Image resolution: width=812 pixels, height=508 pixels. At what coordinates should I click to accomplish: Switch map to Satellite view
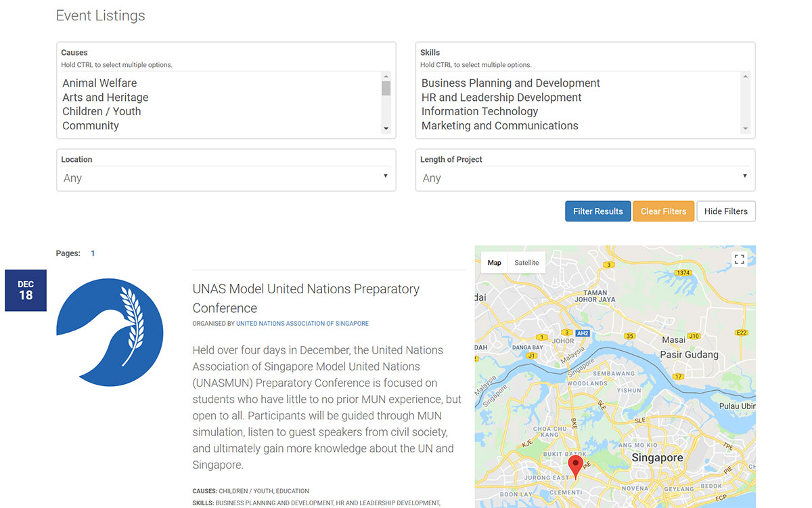click(x=527, y=263)
